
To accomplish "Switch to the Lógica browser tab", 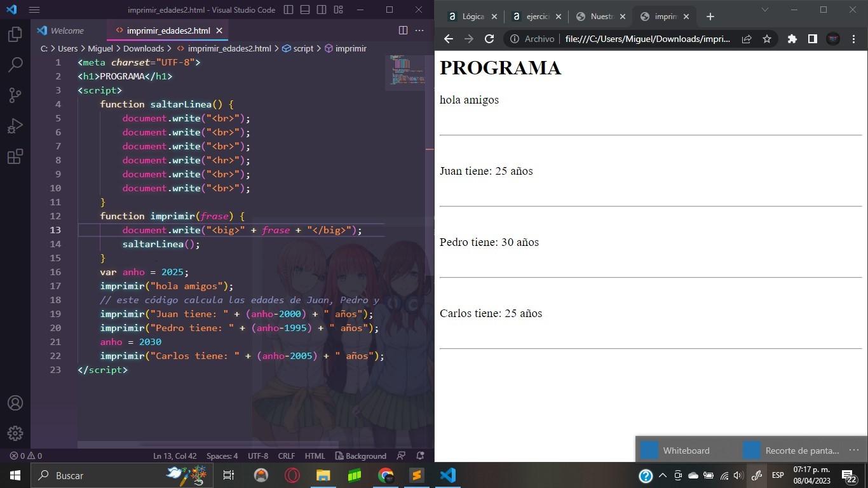I will point(473,17).
